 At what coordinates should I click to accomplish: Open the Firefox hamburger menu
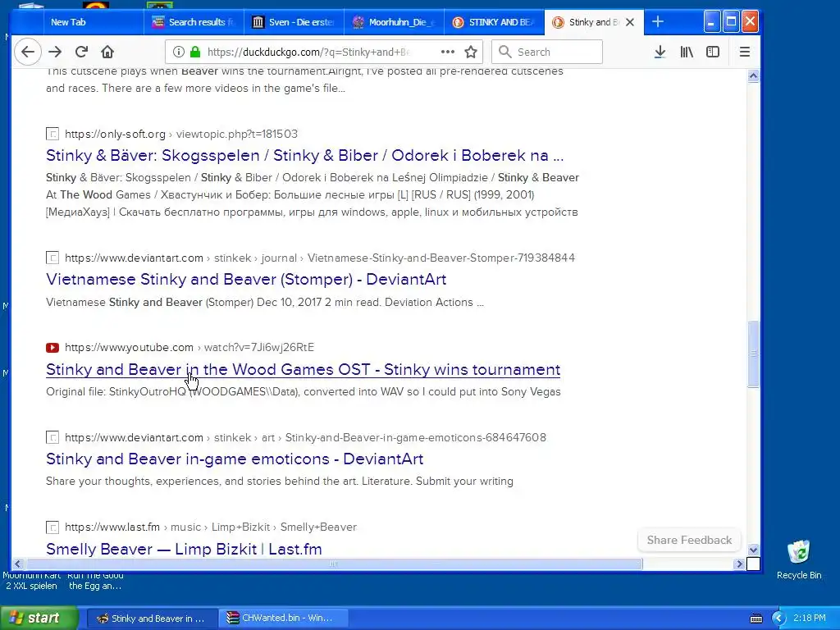(x=745, y=52)
